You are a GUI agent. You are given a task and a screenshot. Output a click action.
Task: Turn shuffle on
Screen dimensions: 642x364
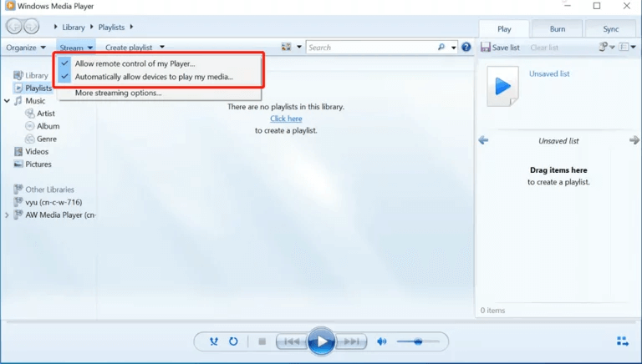click(x=214, y=341)
